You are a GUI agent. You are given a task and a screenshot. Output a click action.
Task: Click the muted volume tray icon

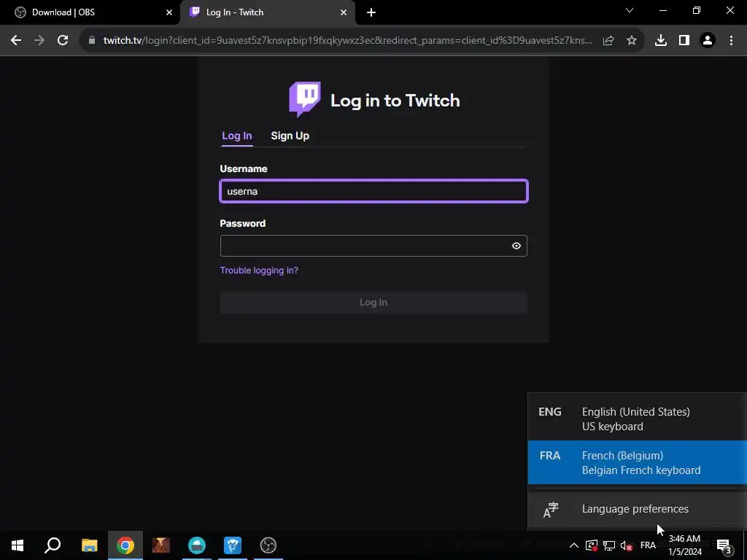pos(627,545)
